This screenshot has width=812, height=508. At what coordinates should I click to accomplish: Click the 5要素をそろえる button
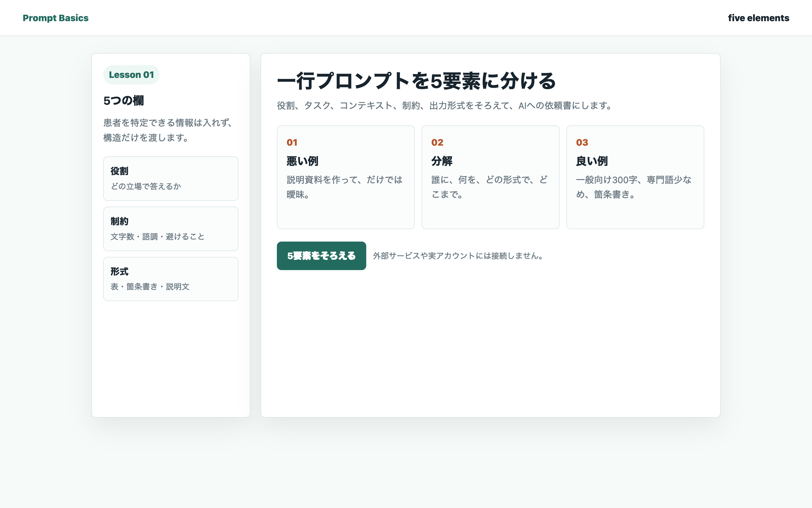pyautogui.click(x=321, y=256)
